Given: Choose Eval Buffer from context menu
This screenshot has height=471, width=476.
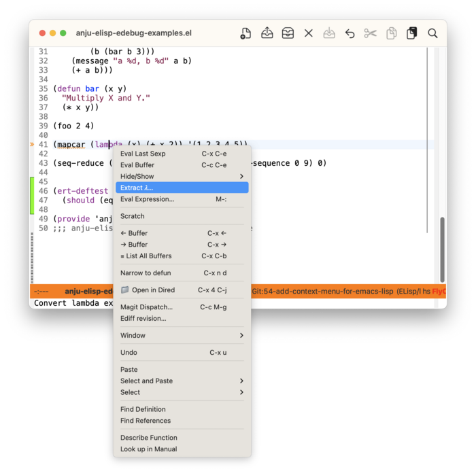Looking at the screenshot, I should pos(182,165).
